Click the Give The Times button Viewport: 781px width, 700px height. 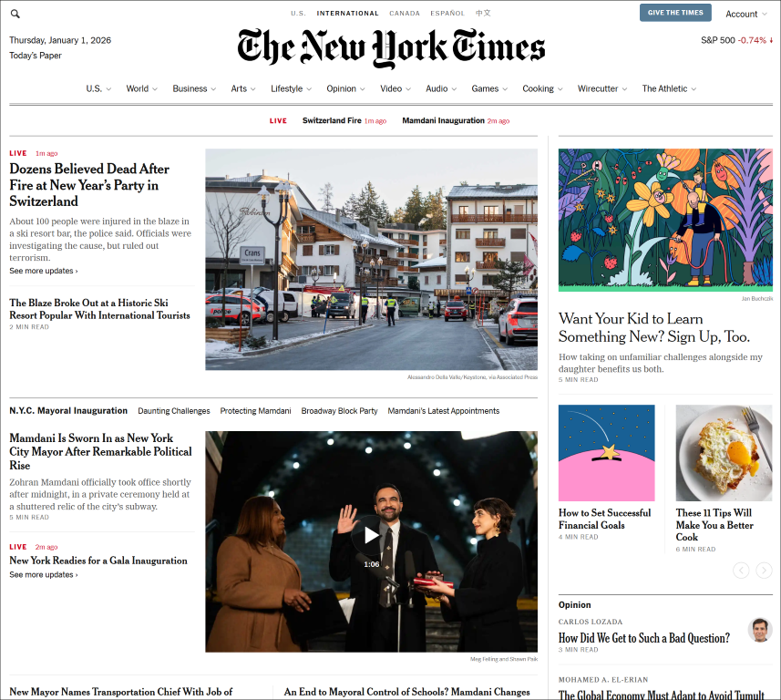click(675, 13)
